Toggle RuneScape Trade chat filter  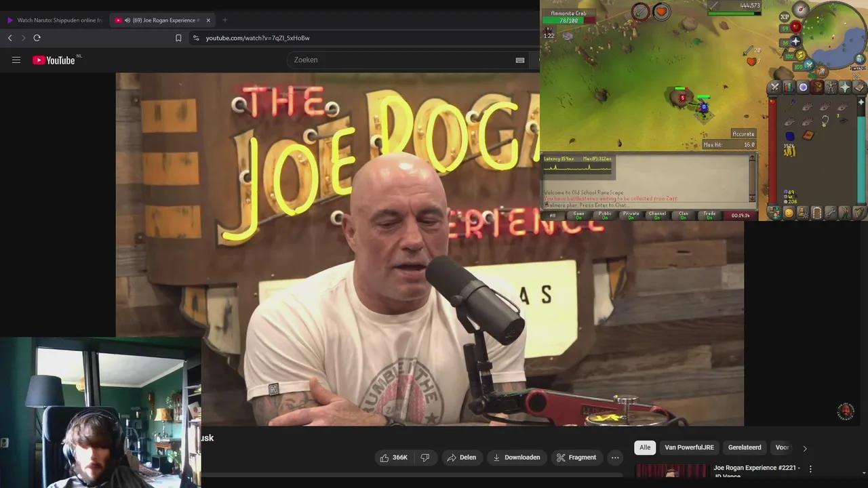pyautogui.click(x=709, y=215)
